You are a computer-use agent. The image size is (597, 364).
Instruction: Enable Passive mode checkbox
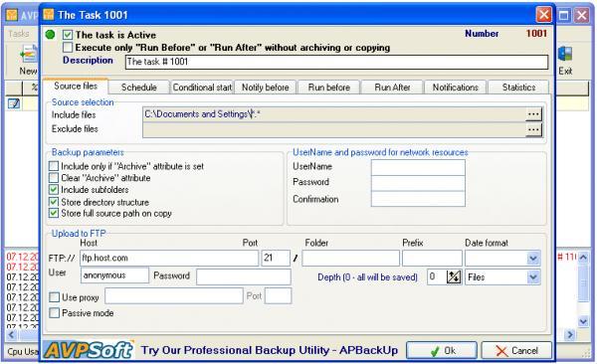(x=55, y=313)
